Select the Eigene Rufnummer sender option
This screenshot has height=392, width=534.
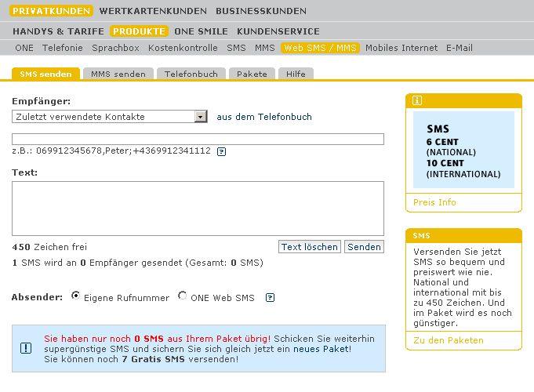tap(75, 296)
